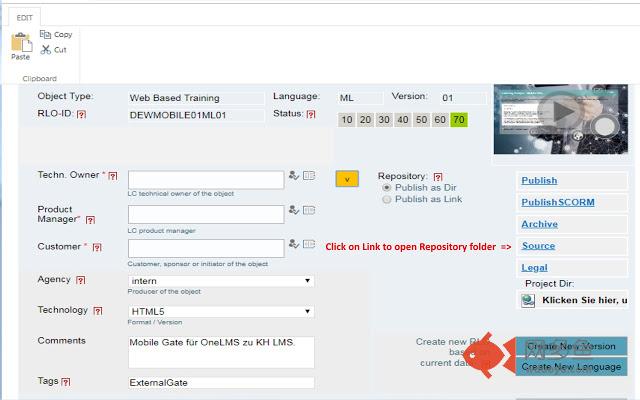The image size is (640, 400).
Task: Open help icon next to RLO-ID
Action: 82,114
